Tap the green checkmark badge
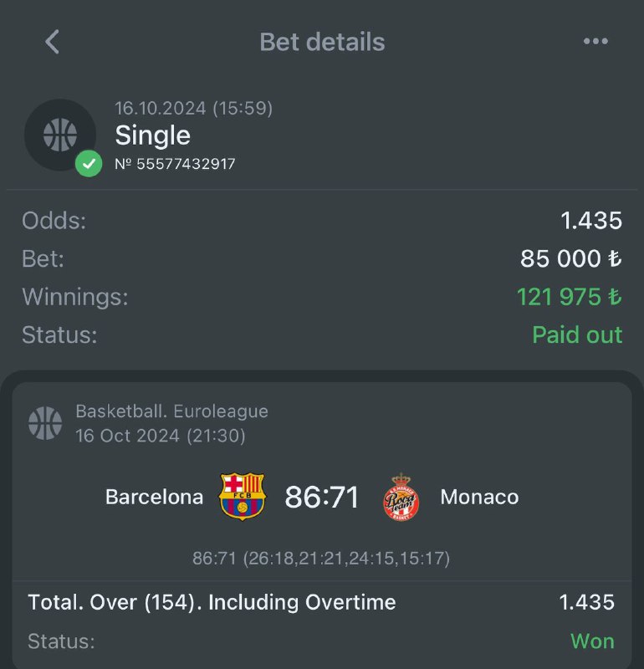 [x=88, y=163]
